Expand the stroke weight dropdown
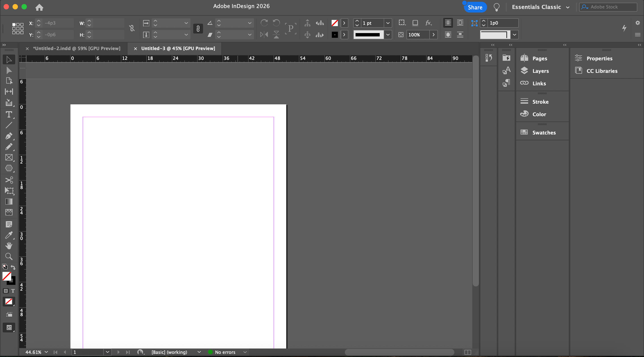The height and width of the screenshot is (357, 644). pyautogui.click(x=388, y=23)
